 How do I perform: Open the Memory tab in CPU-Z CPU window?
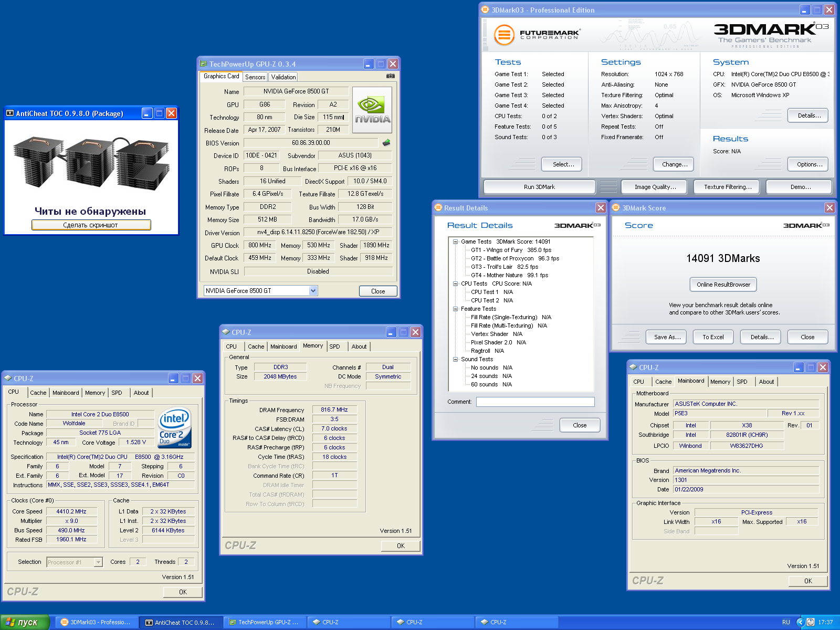(x=95, y=393)
